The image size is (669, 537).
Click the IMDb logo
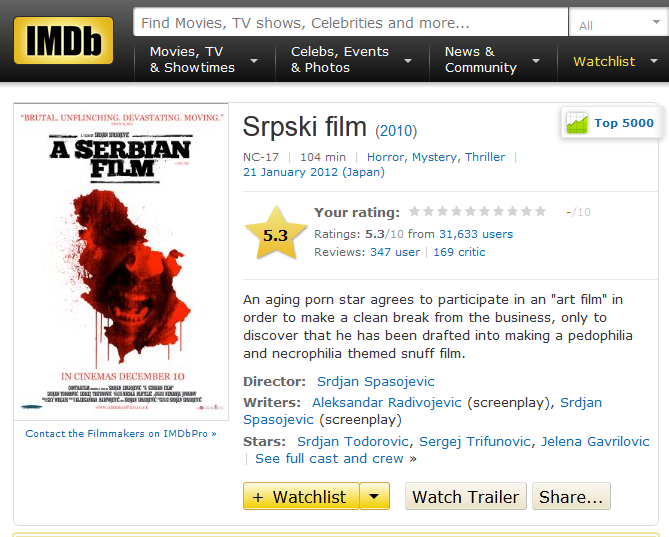point(64,41)
